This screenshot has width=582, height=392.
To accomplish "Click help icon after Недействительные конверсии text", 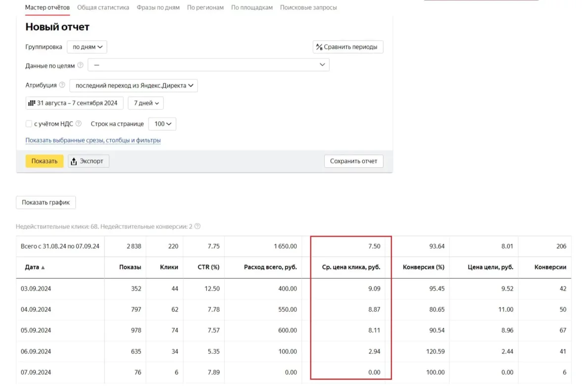I will tap(197, 227).
